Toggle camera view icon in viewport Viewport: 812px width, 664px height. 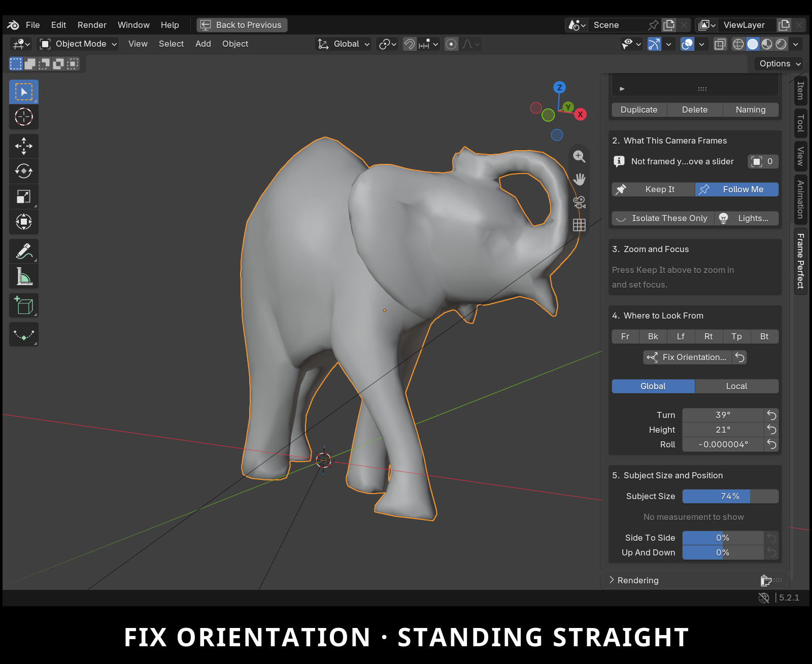tap(579, 202)
